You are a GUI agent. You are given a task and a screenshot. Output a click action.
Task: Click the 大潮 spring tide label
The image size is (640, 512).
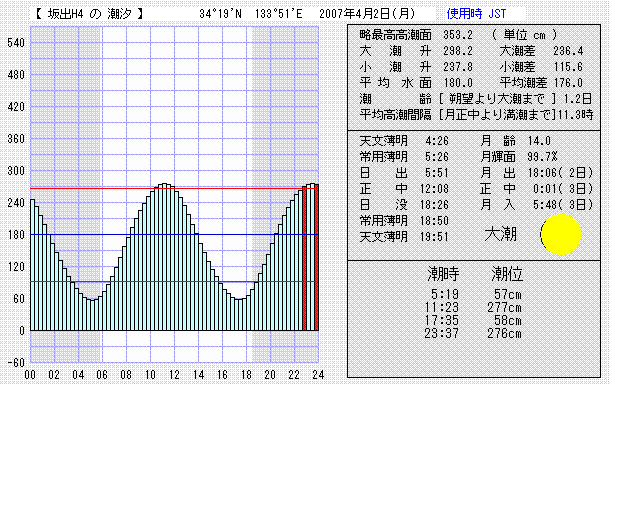(x=500, y=235)
